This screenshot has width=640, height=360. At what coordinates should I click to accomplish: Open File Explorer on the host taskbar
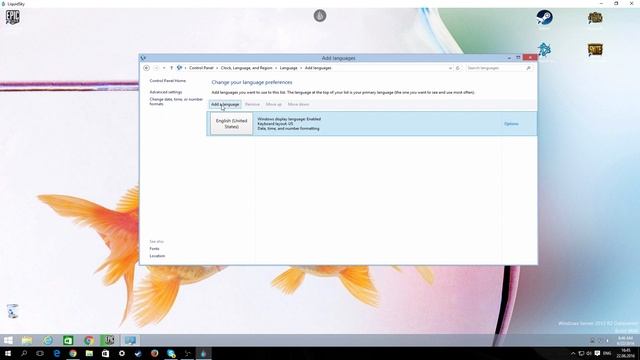(89, 353)
